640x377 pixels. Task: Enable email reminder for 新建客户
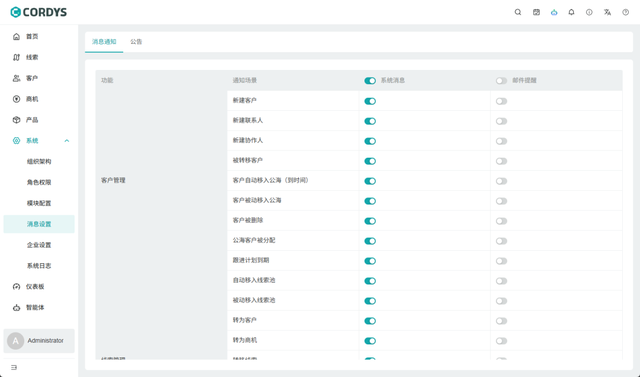point(502,101)
